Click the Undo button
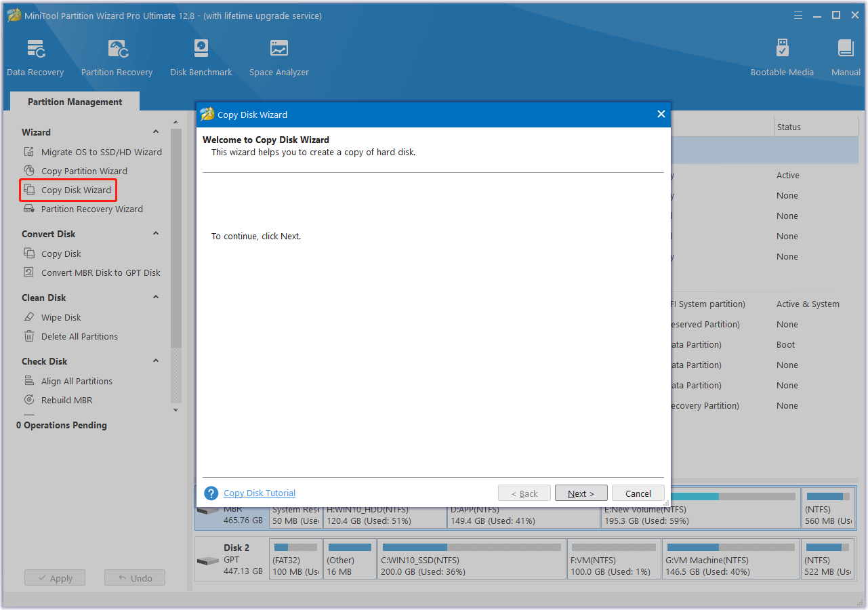This screenshot has height=610, width=868. click(x=135, y=578)
